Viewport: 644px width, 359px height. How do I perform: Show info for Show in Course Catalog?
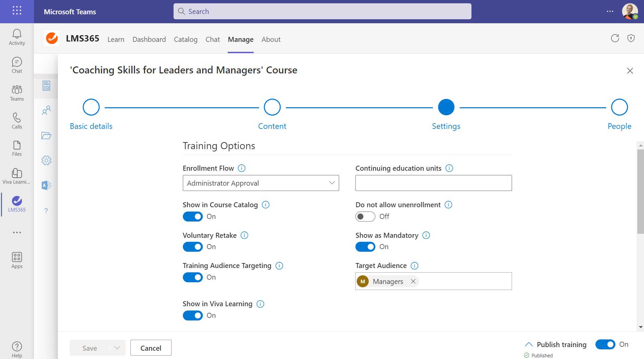point(266,205)
